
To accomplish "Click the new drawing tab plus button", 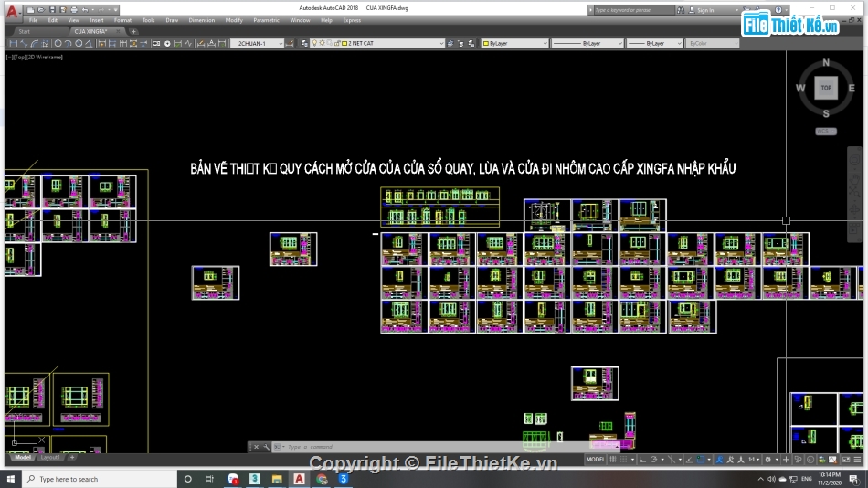I will tap(133, 32).
